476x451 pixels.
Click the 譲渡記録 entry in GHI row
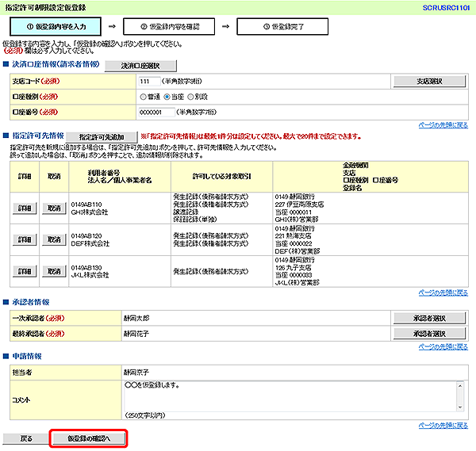click(186, 212)
